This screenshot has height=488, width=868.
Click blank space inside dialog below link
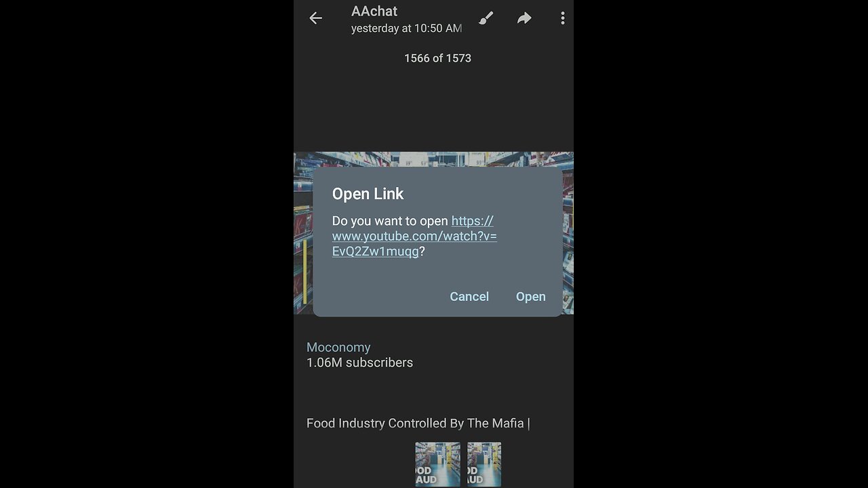tap(437, 272)
